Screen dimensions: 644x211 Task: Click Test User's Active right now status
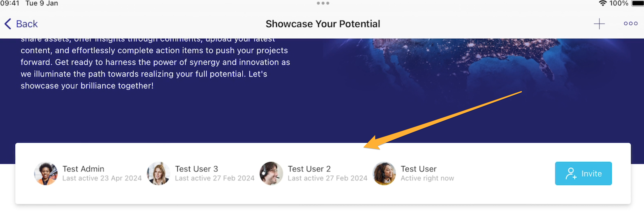pos(427,178)
